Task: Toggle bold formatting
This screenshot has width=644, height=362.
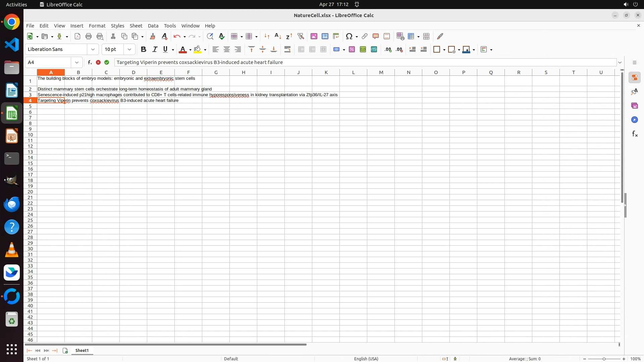Action: (x=144, y=49)
